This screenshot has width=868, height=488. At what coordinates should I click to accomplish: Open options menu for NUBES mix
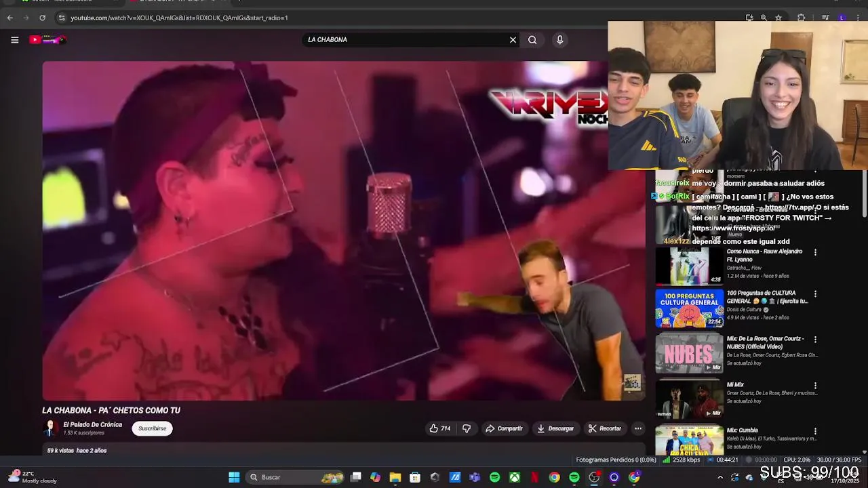pyautogui.click(x=815, y=340)
